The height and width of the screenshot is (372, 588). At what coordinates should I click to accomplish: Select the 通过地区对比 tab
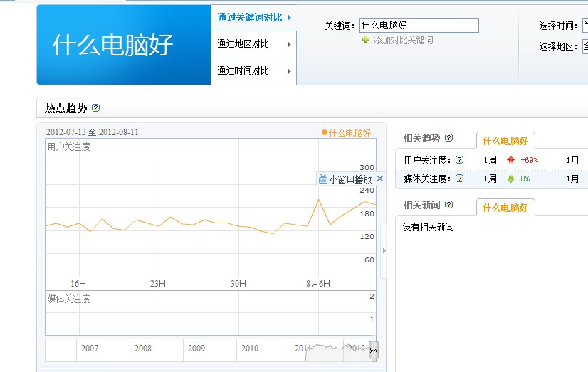coord(253,44)
